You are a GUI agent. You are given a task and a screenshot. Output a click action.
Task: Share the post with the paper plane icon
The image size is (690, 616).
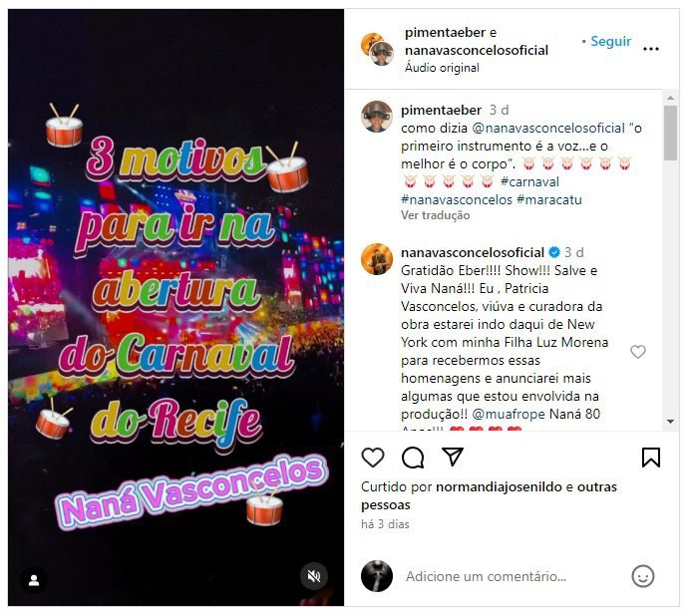(453, 457)
